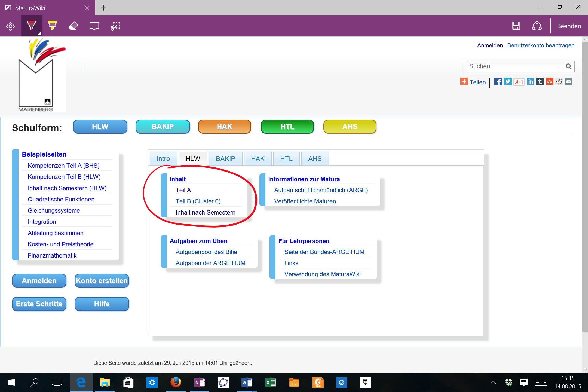
Task: Open Kompetenzen Teil B (HLW)
Action: 64,177
